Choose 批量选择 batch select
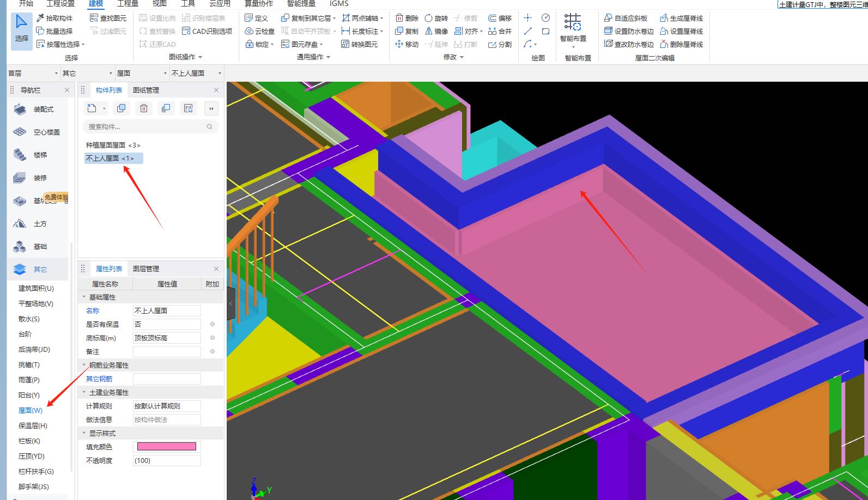Image resolution: width=868 pixels, height=500 pixels. [x=54, y=31]
